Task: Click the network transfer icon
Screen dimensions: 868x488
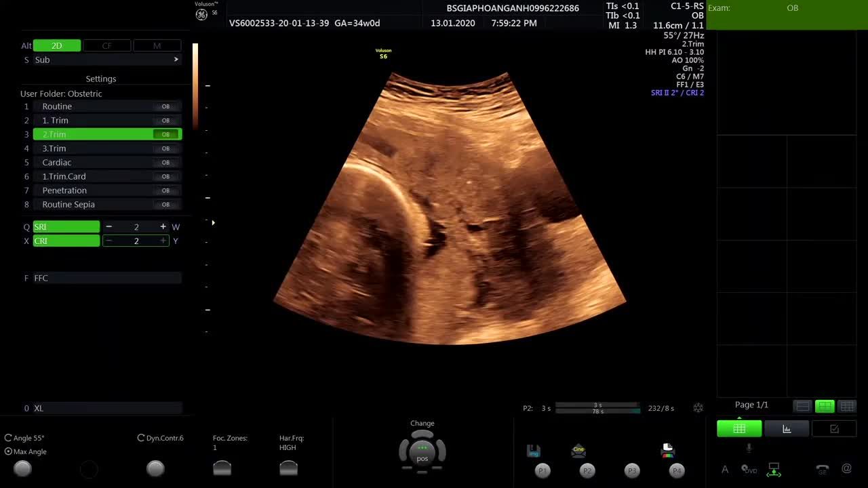Action: click(x=774, y=469)
